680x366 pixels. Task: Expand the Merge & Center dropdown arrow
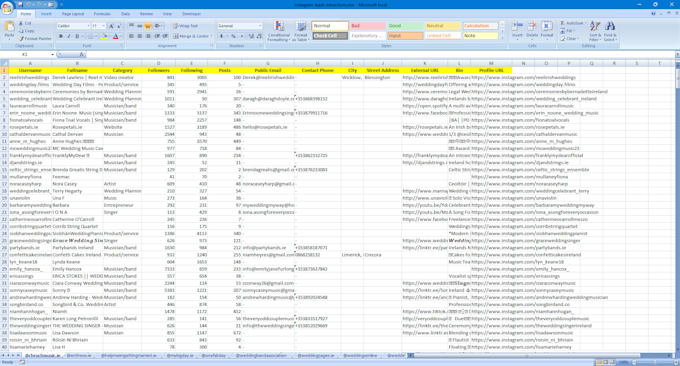[211, 36]
